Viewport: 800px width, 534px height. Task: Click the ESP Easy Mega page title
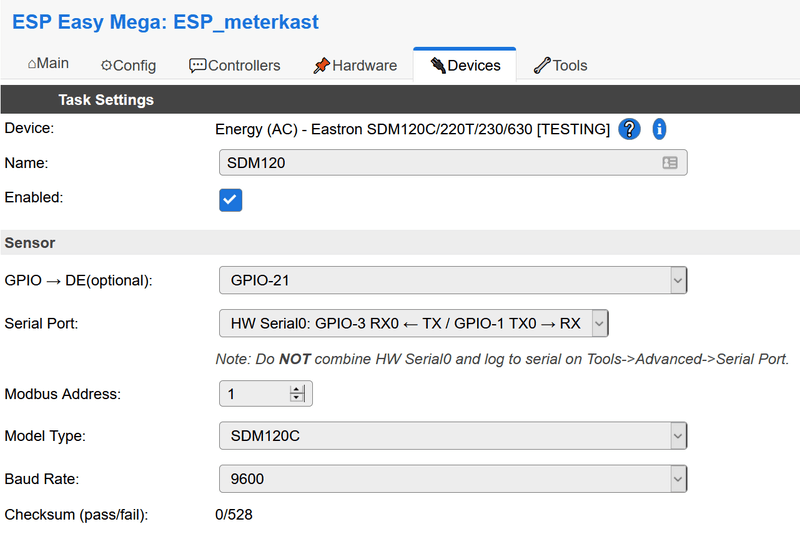[165, 21]
